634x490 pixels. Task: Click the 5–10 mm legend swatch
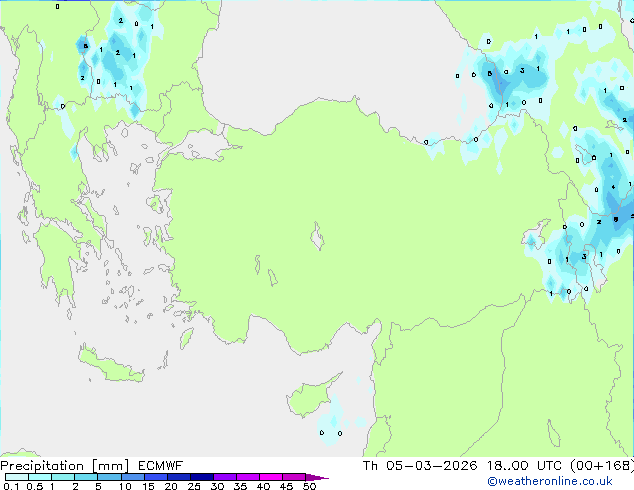109,477
